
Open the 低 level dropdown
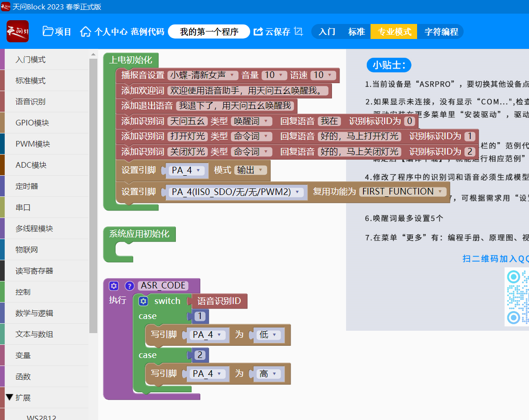pyautogui.click(x=268, y=334)
